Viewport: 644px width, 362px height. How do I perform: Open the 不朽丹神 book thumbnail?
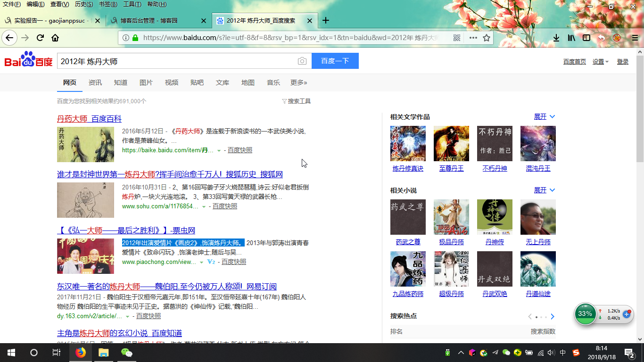[x=495, y=143]
